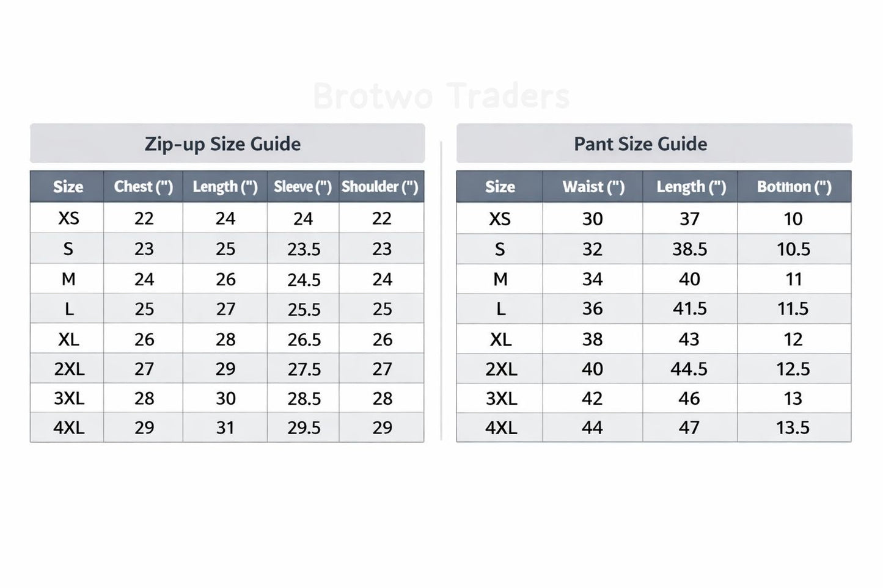Select the 4XL row label in Zip-up table

click(x=68, y=428)
